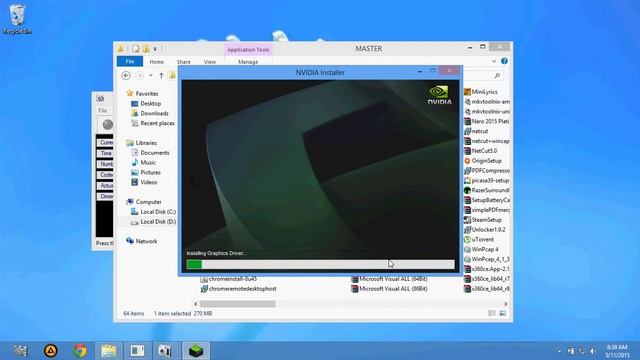Switch to the View ribbon tab
This screenshot has width=640, height=360.
[210, 62]
